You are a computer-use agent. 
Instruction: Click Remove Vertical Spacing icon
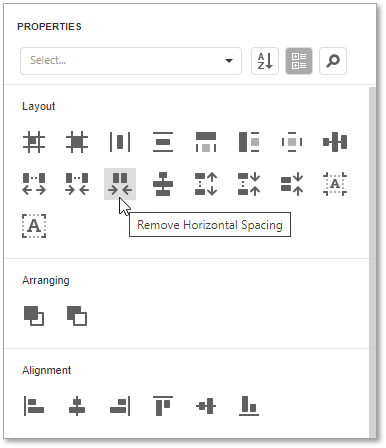point(292,184)
